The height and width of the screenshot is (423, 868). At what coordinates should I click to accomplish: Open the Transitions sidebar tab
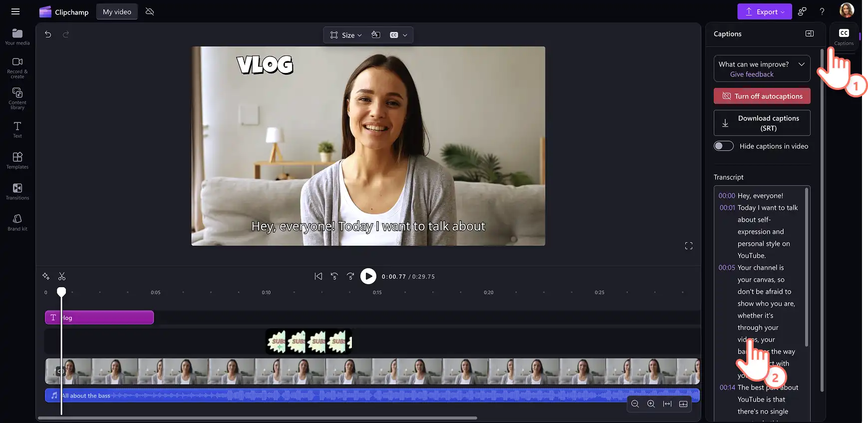[17, 192]
